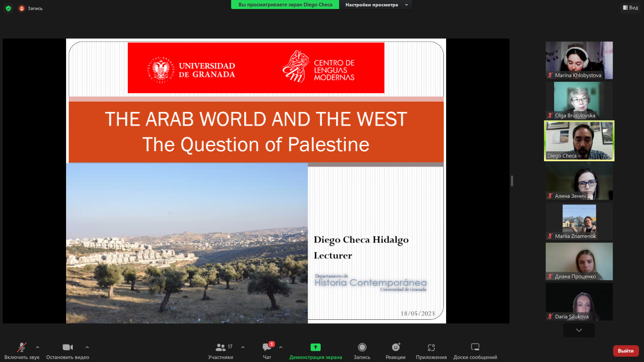Select Daria Silukova video thumbnail
Viewport: 644px width, 362px height.
pyautogui.click(x=579, y=302)
